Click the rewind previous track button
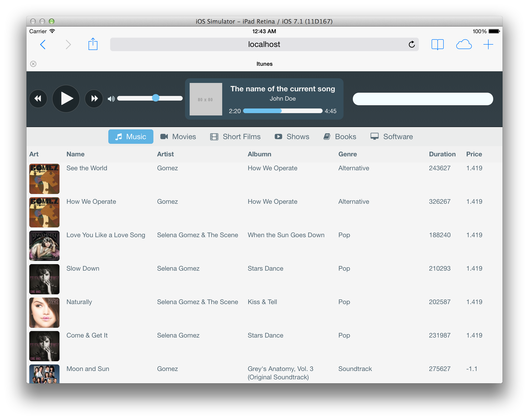This screenshot has width=529, height=420. point(38,98)
